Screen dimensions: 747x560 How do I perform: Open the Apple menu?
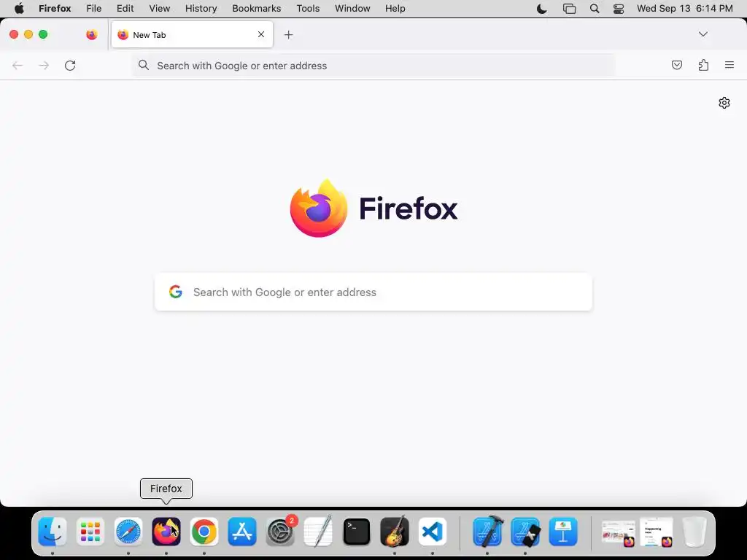19,9
